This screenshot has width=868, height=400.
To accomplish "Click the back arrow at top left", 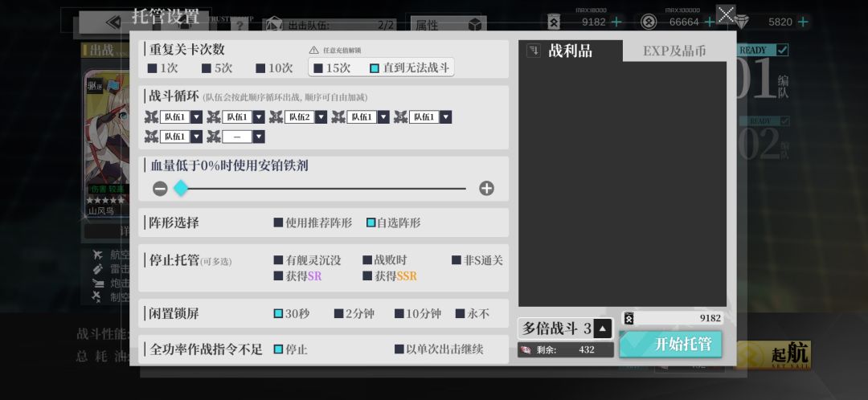I will click(113, 22).
